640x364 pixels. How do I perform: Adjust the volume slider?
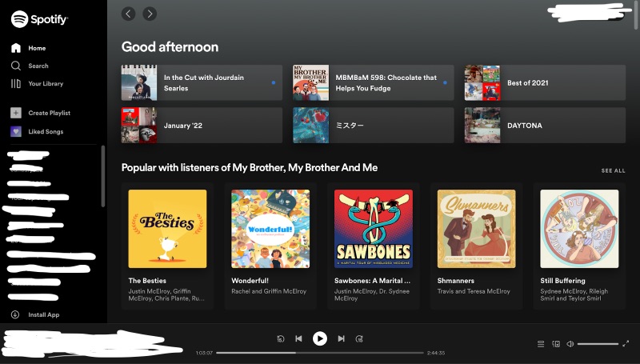click(x=598, y=344)
